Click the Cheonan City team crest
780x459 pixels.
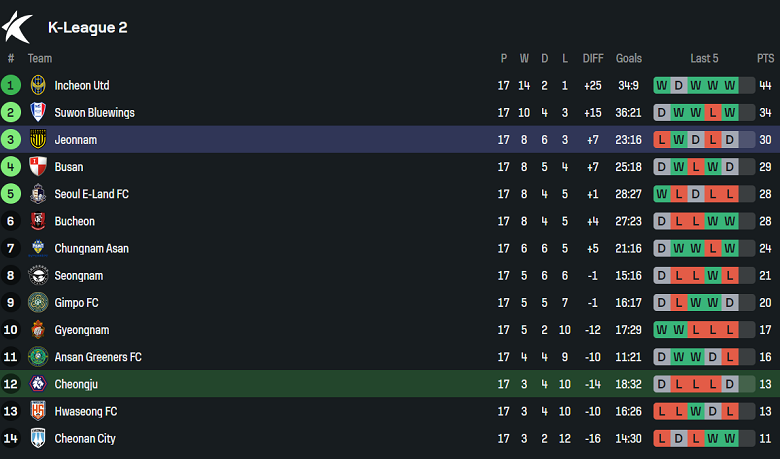pos(38,438)
